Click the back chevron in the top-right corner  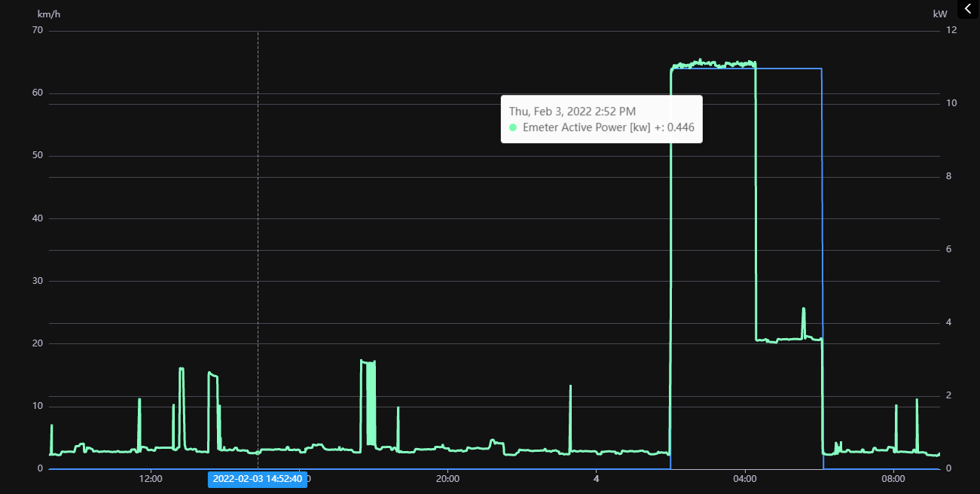click(969, 9)
